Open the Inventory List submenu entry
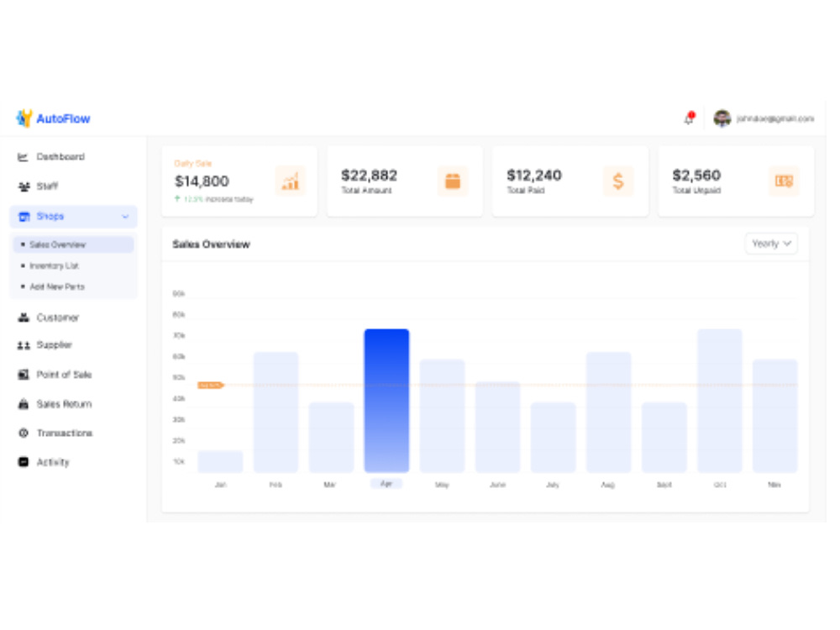Image resolution: width=840 pixels, height=630 pixels. pyautogui.click(x=54, y=265)
